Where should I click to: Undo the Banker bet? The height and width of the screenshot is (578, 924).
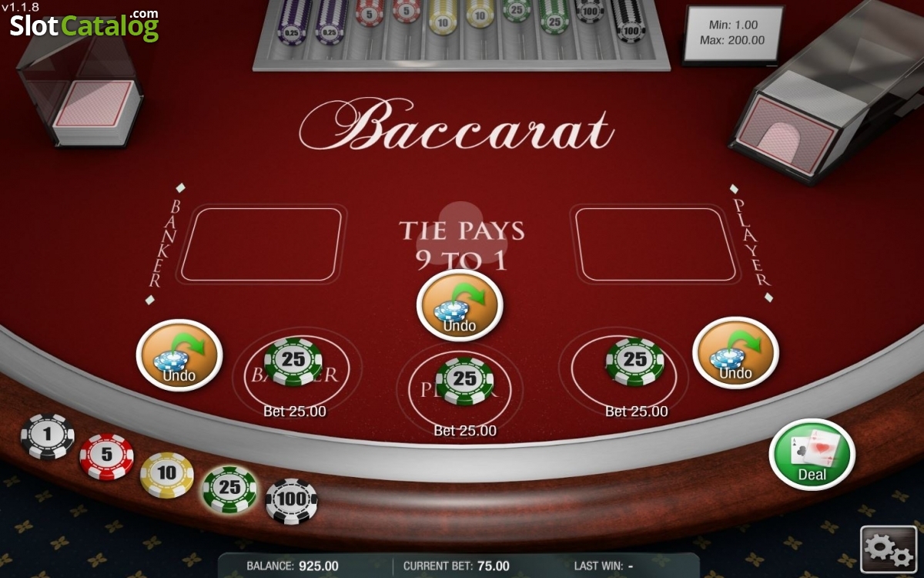[x=179, y=355]
